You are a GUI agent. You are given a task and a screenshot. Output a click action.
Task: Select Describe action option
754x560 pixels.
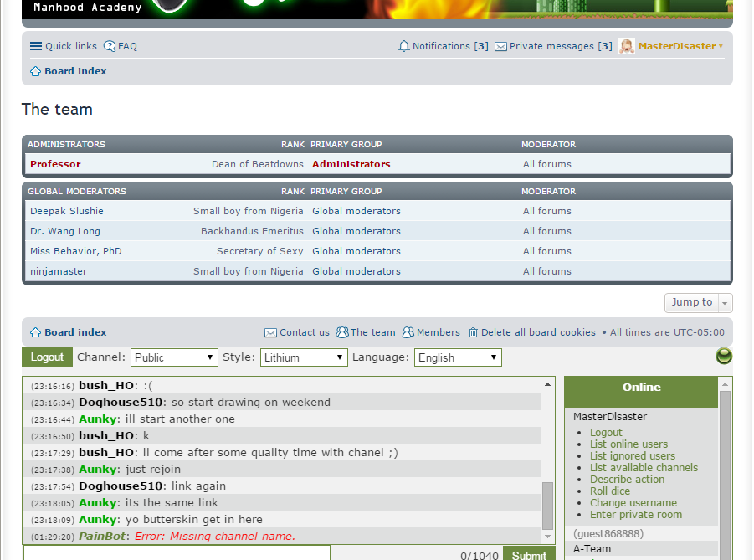tap(627, 479)
